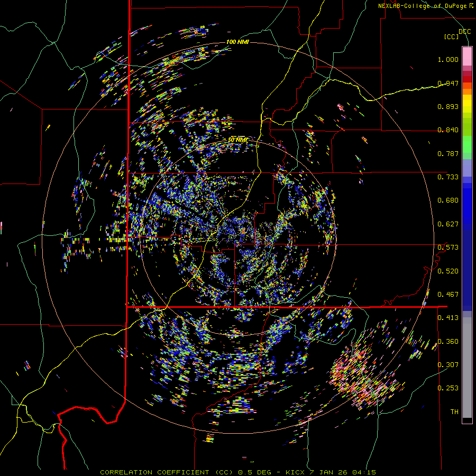Select the 0.573 scale value
This screenshot has height=476, width=476.
[448, 248]
